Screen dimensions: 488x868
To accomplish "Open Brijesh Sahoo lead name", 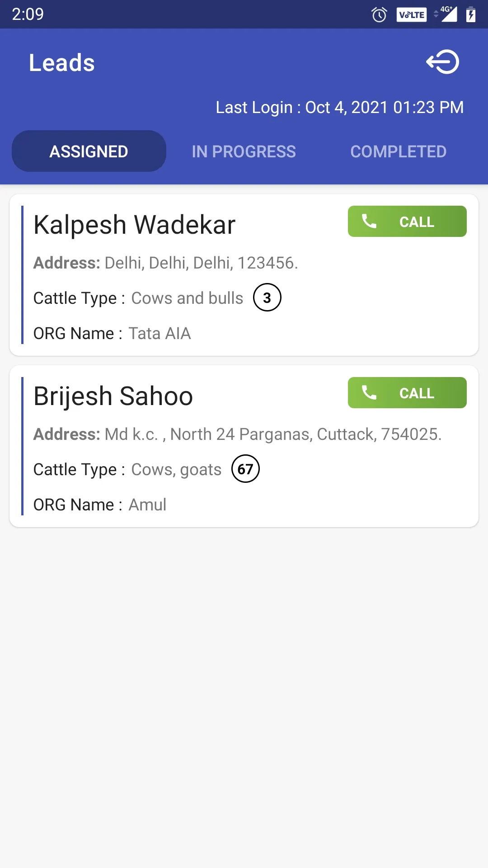I will pos(113,396).
